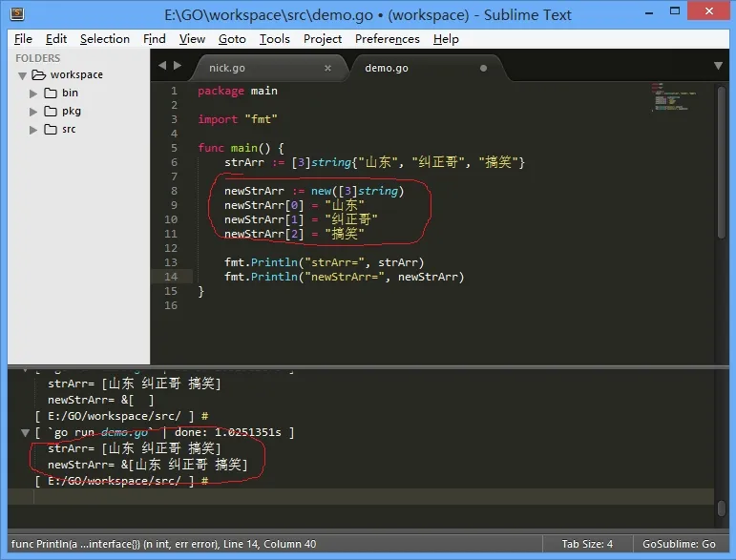Click the bin folder icon
The height and width of the screenshot is (560, 736).
(51, 93)
